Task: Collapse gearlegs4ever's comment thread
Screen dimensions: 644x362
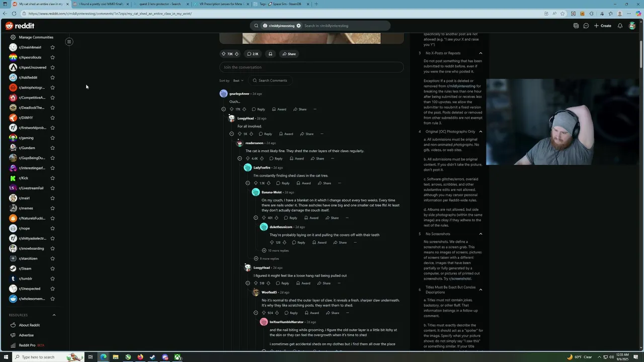Action: (223, 109)
